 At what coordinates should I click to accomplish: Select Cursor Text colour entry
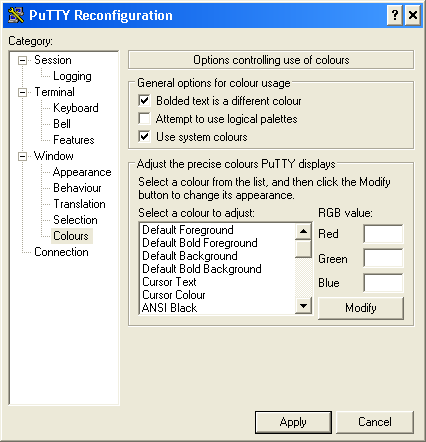point(217,282)
